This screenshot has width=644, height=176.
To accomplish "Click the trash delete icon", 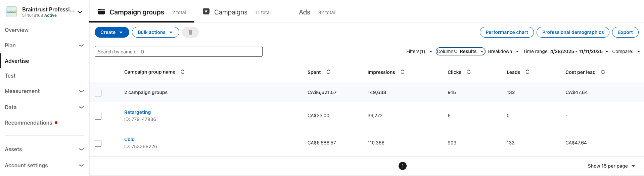I will (190, 32).
